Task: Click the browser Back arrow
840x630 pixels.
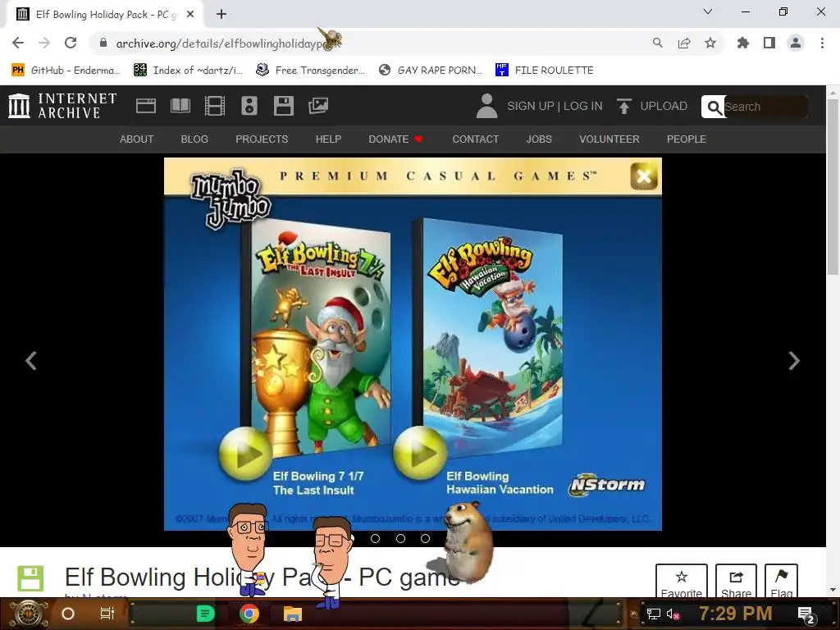Action: pos(18,43)
